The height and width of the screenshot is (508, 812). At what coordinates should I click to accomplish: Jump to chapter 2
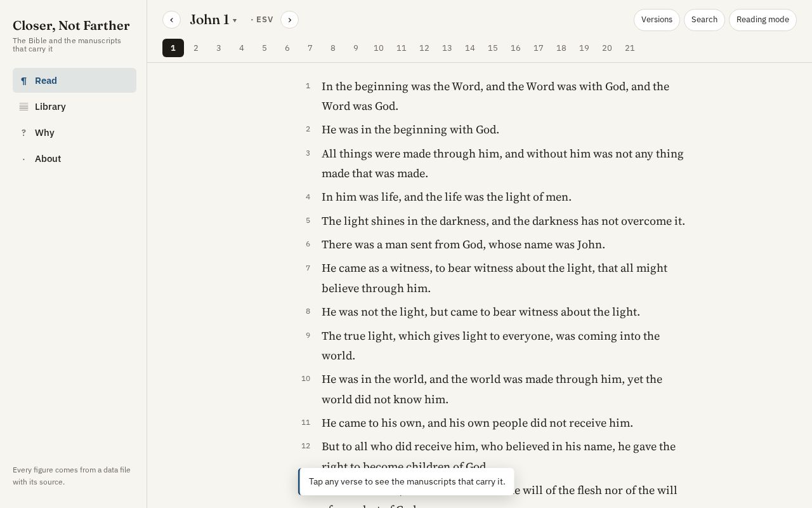(196, 48)
